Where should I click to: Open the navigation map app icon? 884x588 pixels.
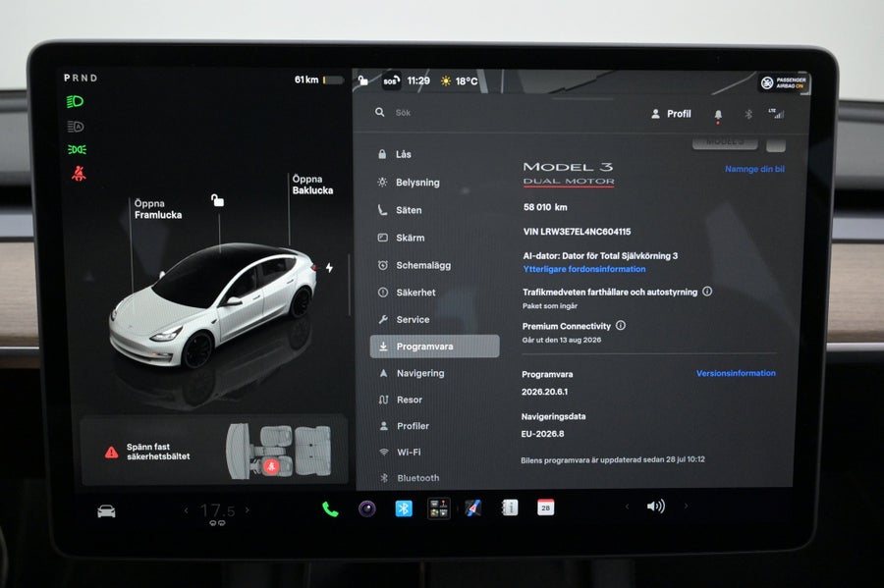pos(473,508)
